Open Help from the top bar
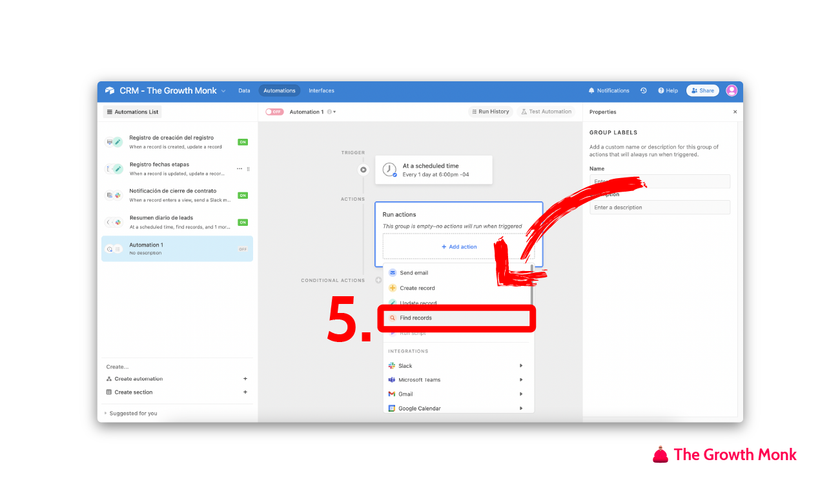Screen dimensions: 840x504 668,90
